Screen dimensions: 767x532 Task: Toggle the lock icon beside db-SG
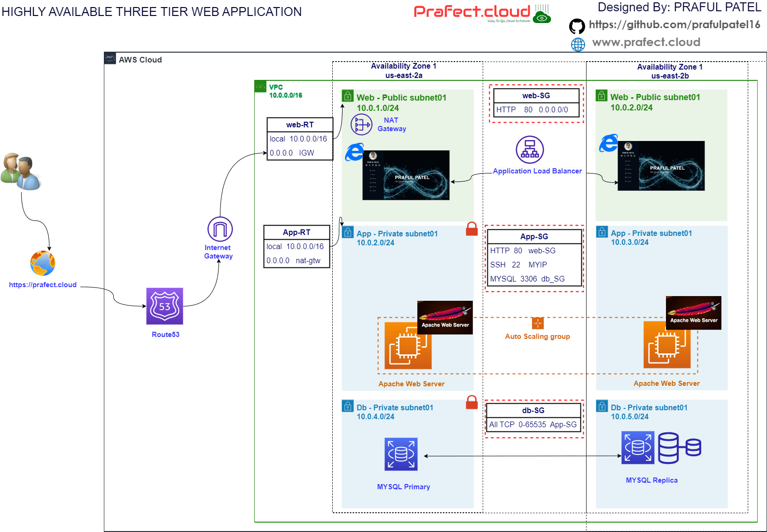click(471, 403)
